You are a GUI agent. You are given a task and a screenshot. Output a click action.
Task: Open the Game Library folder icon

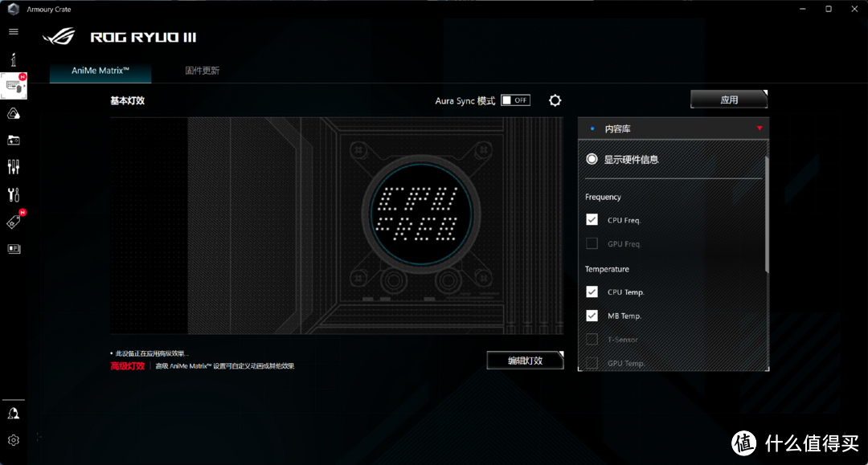(x=14, y=141)
